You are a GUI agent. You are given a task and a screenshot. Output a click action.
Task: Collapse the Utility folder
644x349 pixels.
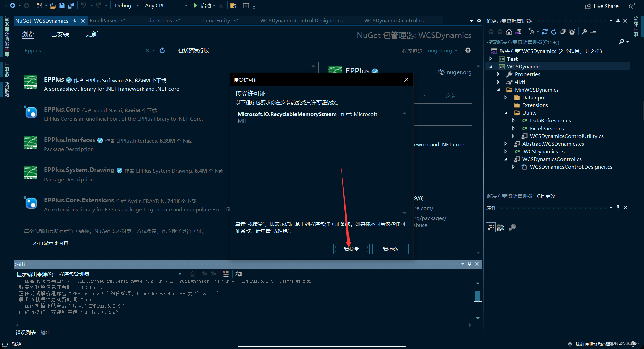506,113
